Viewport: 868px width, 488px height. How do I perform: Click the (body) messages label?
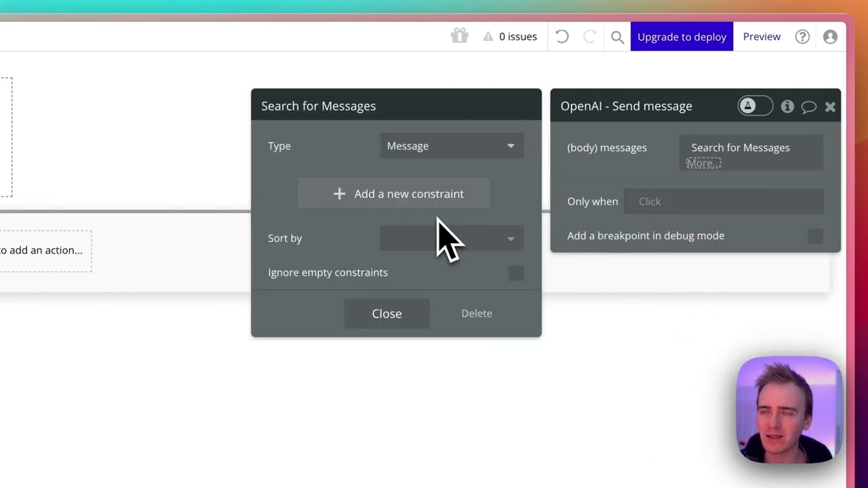pos(607,148)
